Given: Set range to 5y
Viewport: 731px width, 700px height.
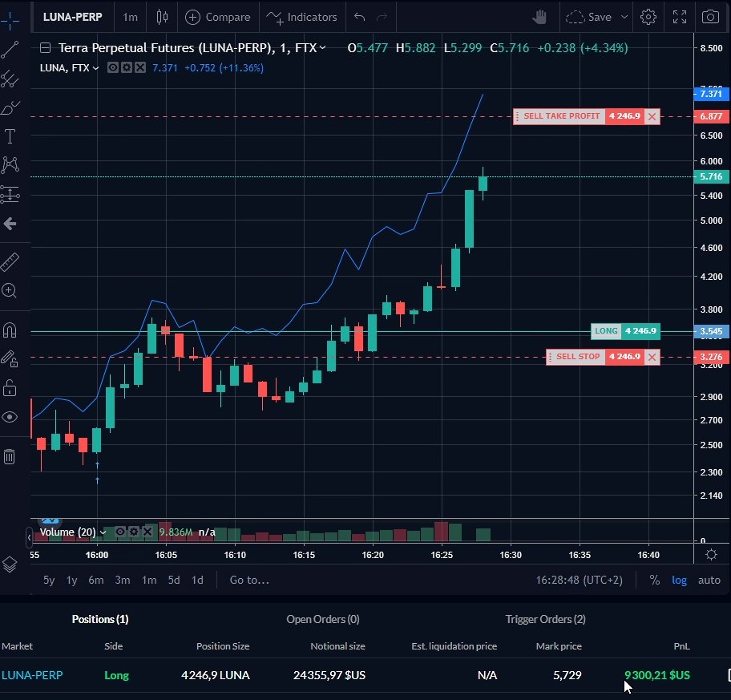Looking at the screenshot, I should (x=49, y=581).
